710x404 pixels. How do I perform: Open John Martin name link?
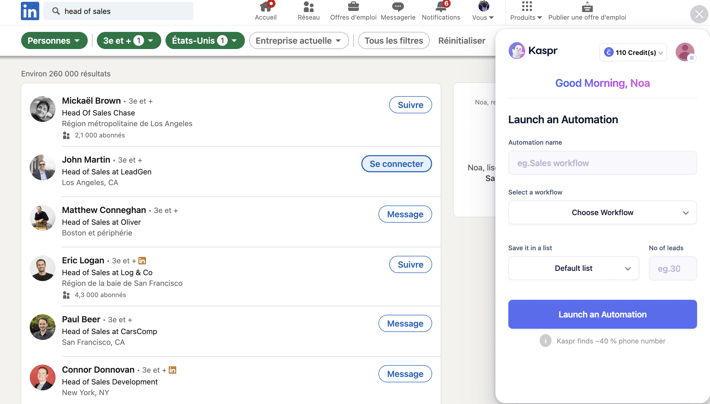(x=86, y=159)
